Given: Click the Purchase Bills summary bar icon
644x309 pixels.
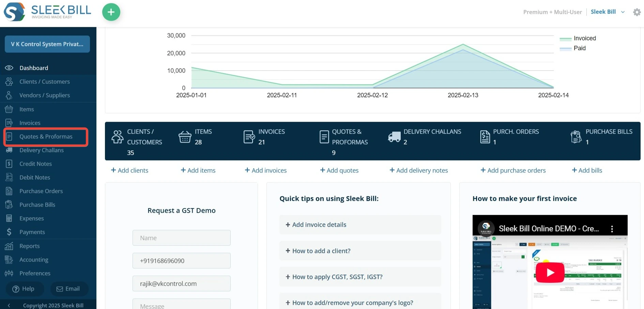Looking at the screenshot, I should (576, 137).
